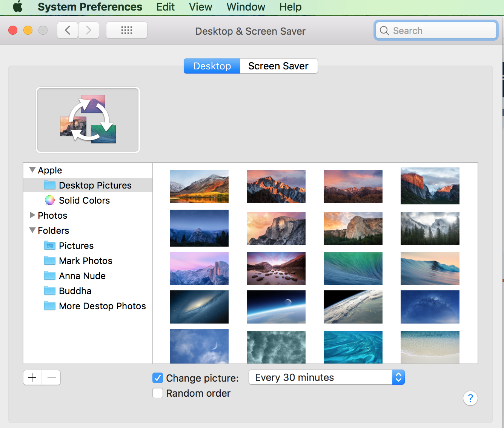Viewport: 504px width, 428px height.
Task: Choose the El Capitan daytime forest wallpaper
Action: 353,229
